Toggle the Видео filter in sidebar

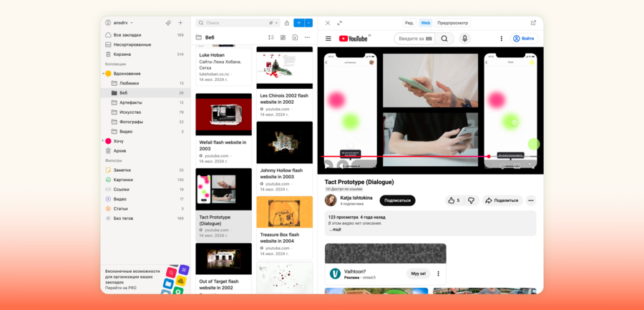coord(121,199)
